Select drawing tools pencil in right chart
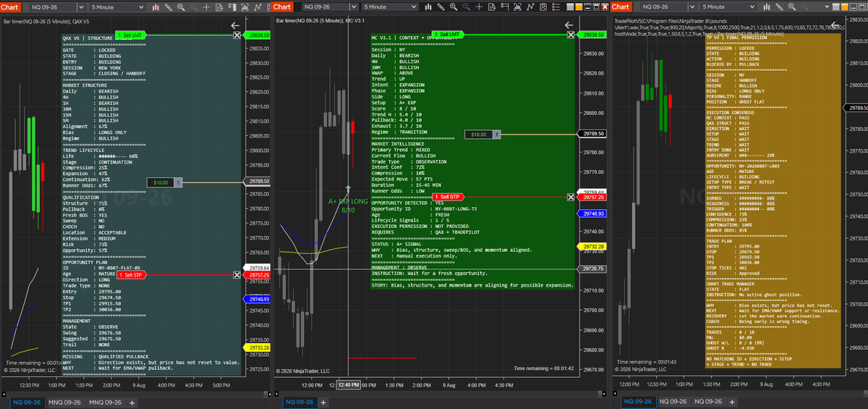This screenshot has height=409, width=868. pos(779,7)
